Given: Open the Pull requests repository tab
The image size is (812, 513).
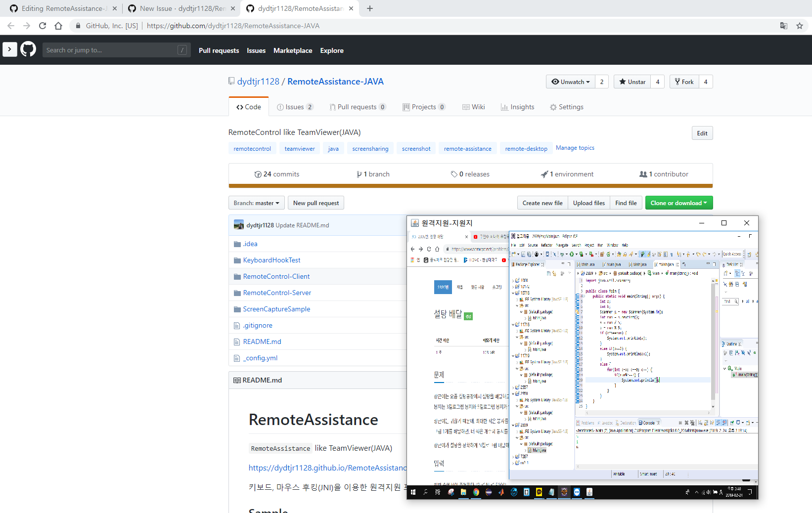Looking at the screenshot, I should coord(358,107).
